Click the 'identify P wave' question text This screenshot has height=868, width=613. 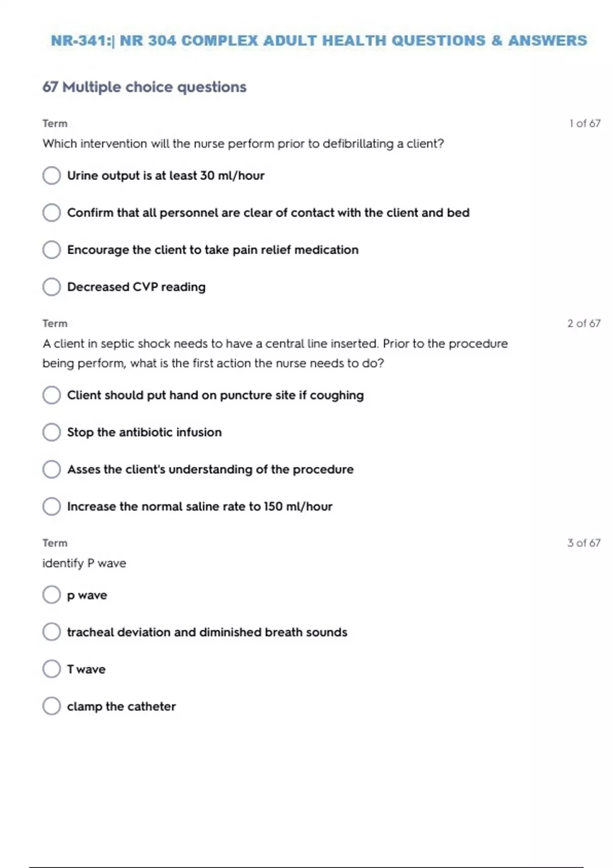click(84, 563)
